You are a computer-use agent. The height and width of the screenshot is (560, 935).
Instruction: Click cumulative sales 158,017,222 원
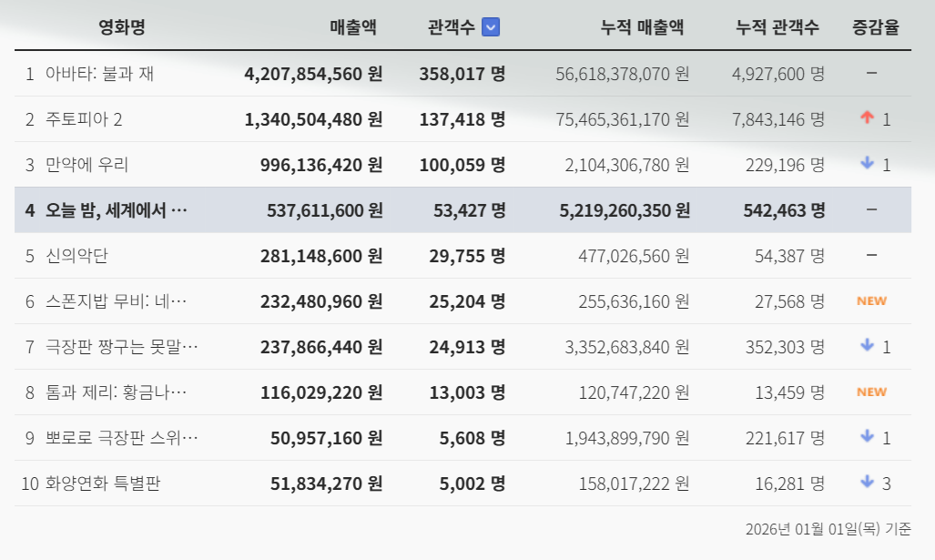coord(634,484)
